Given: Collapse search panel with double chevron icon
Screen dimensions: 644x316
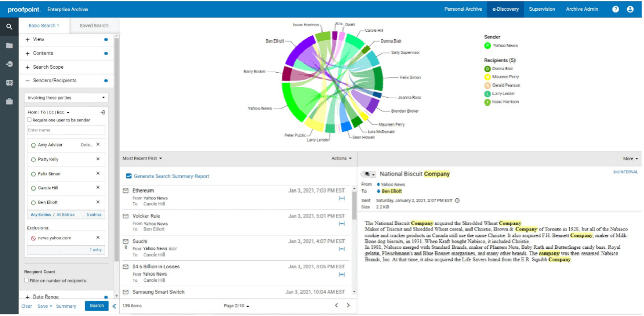Looking at the screenshot, I should [114, 306].
